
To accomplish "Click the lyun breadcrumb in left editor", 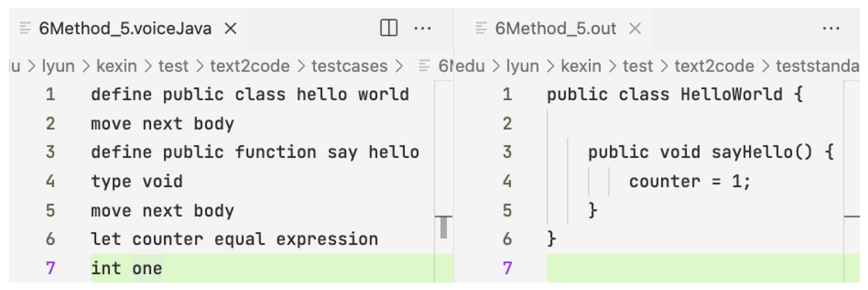I will (x=58, y=66).
